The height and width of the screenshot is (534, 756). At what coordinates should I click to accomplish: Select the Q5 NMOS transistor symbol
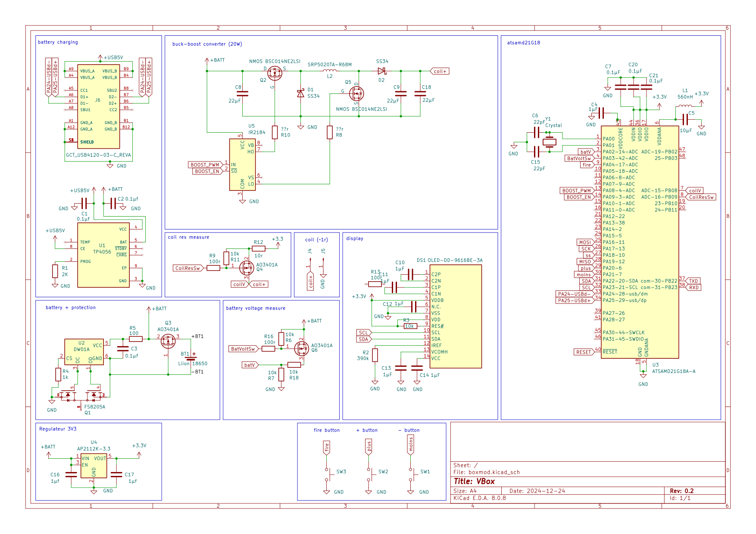(356, 93)
